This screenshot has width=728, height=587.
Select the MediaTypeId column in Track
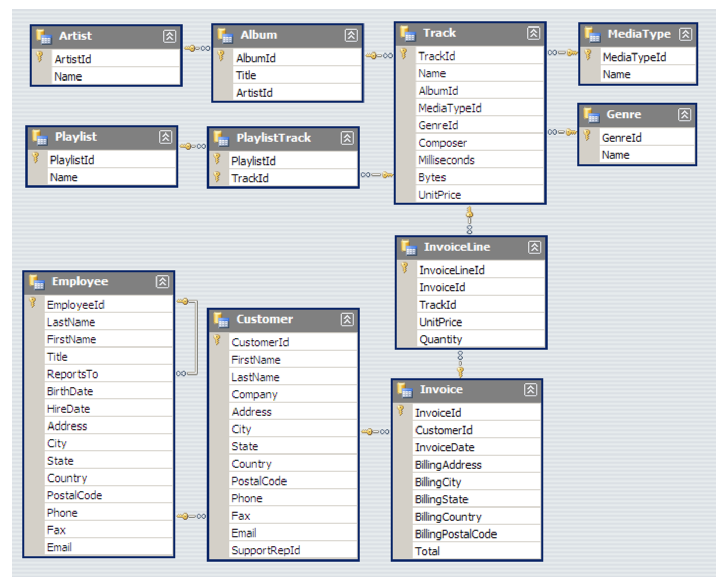coord(480,108)
